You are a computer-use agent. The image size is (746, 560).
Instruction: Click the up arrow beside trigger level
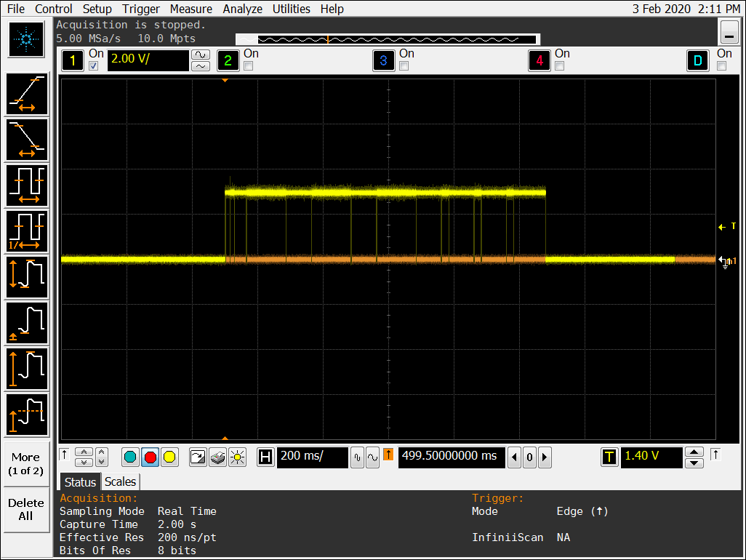[x=715, y=455]
